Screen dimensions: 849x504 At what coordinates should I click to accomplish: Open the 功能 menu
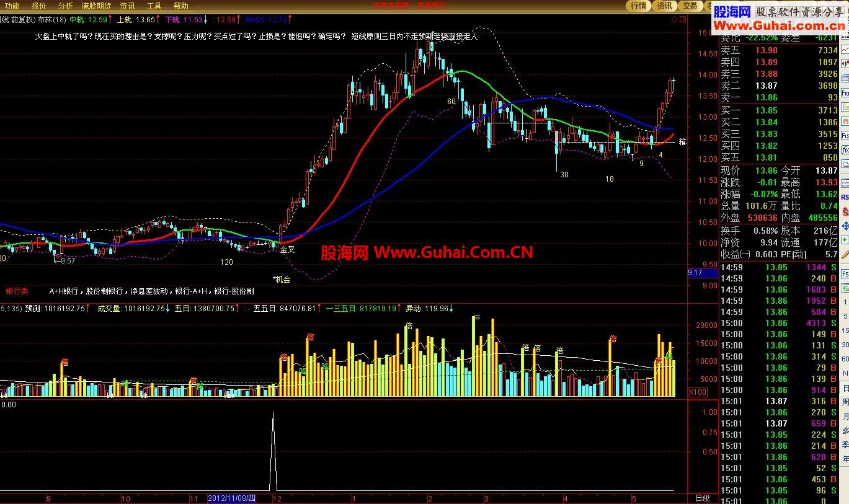pyautogui.click(x=11, y=6)
